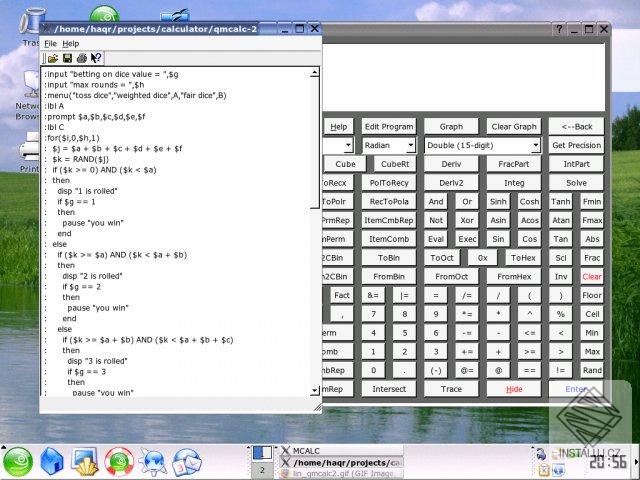
Task: Click the FracPart button
Action: point(514,164)
